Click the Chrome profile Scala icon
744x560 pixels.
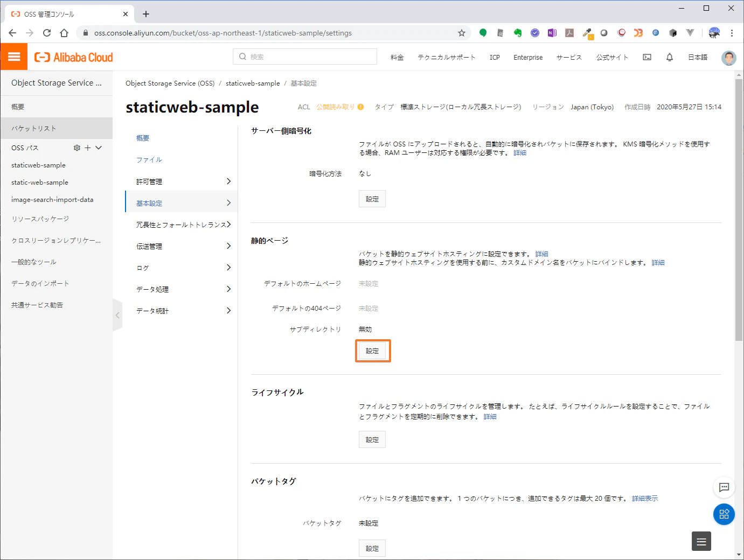[714, 33]
